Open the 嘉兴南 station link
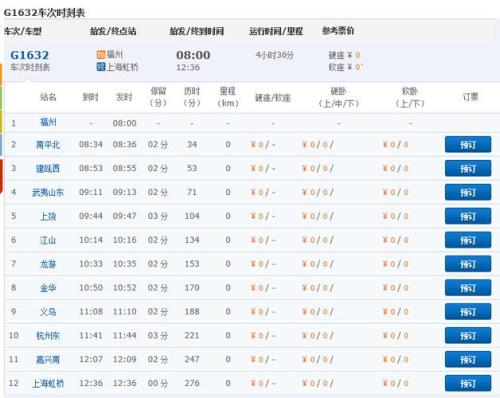This screenshot has width=500, height=398. [48, 359]
